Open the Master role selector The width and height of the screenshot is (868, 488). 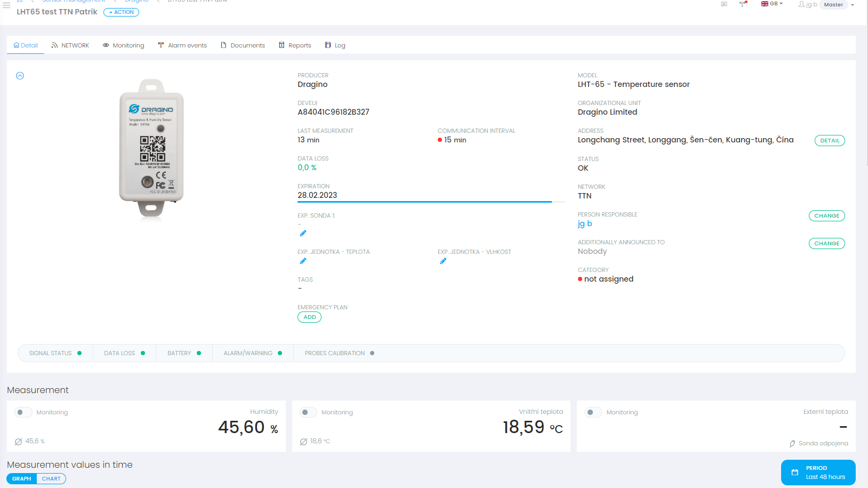pos(833,5)
